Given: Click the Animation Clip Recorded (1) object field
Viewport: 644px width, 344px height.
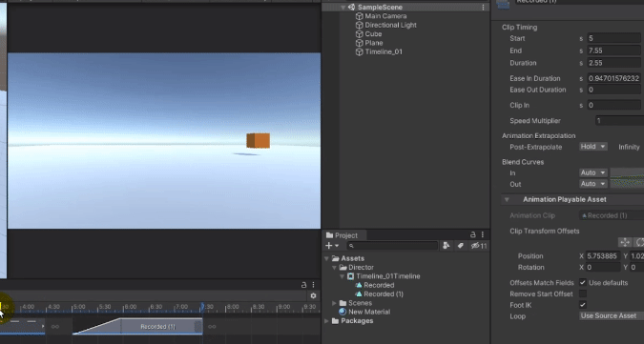Looking at the screenshot, I should 612,215.
